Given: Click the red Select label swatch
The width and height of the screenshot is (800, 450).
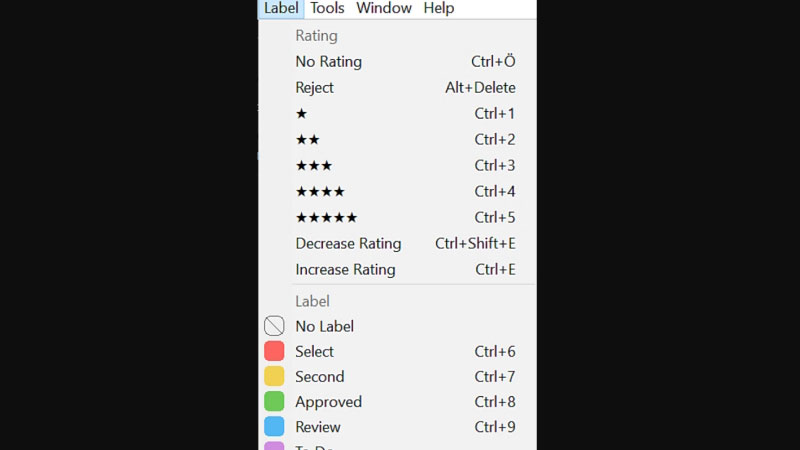Looking at the screenshot, I should tap(274, 351).
